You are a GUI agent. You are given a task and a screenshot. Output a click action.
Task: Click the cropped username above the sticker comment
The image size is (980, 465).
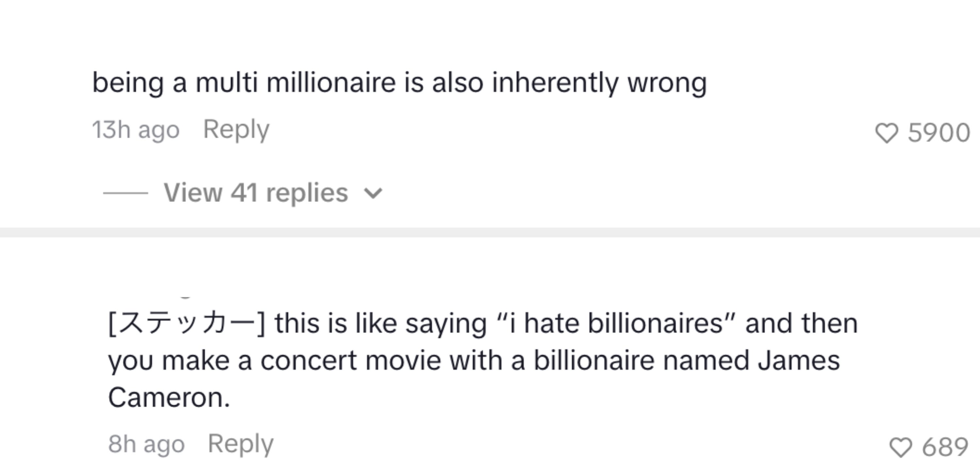click(185, 297)
